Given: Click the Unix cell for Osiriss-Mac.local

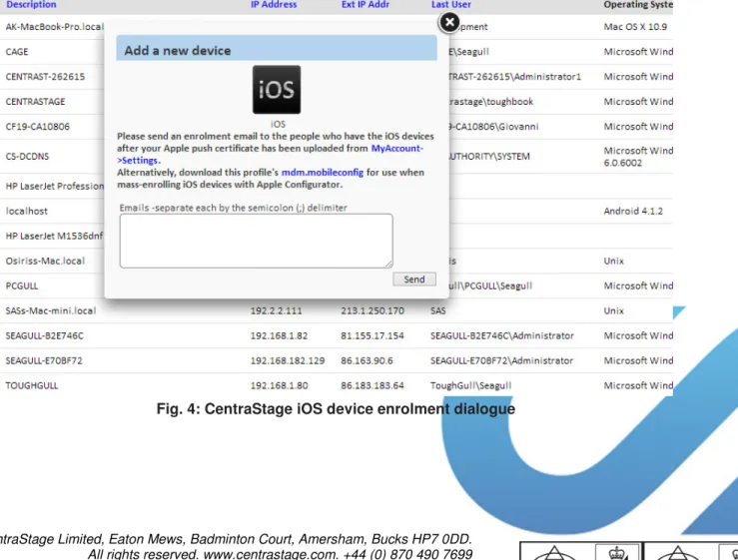Looking at the screenshot, I should (x=614, y=261).
